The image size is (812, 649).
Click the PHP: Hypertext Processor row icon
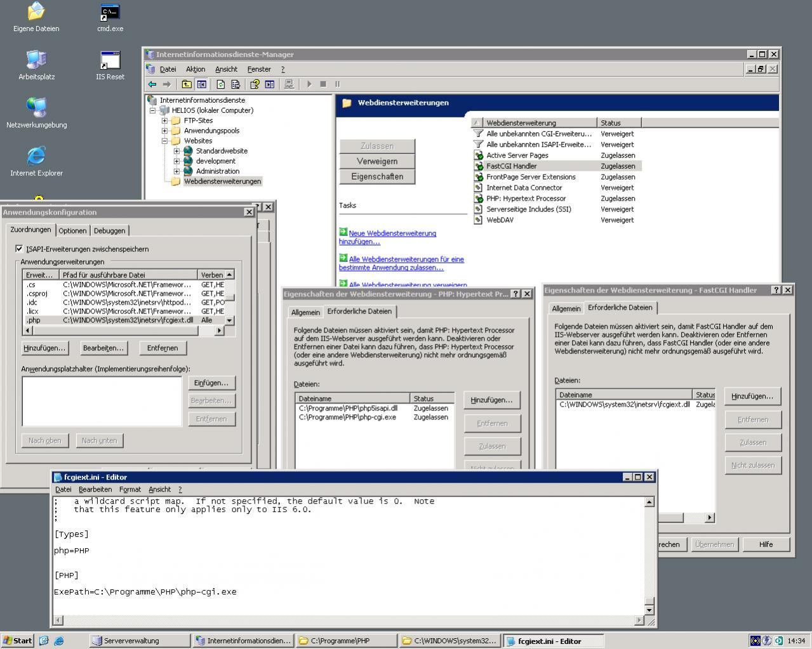point(479,199)
